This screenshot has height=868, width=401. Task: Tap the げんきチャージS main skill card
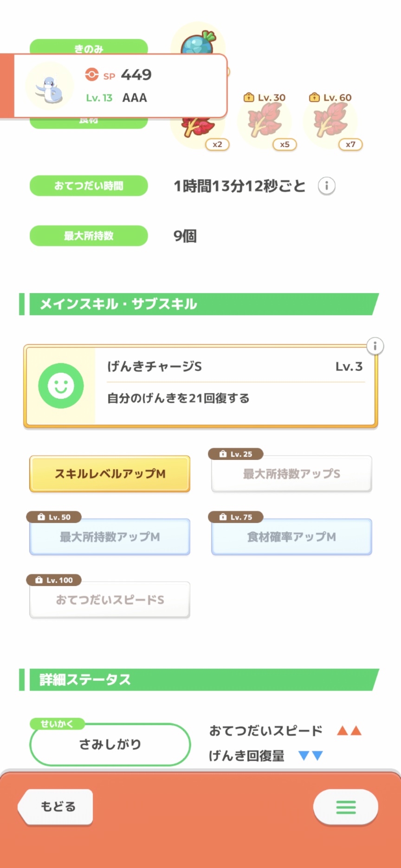click(234, 386)
